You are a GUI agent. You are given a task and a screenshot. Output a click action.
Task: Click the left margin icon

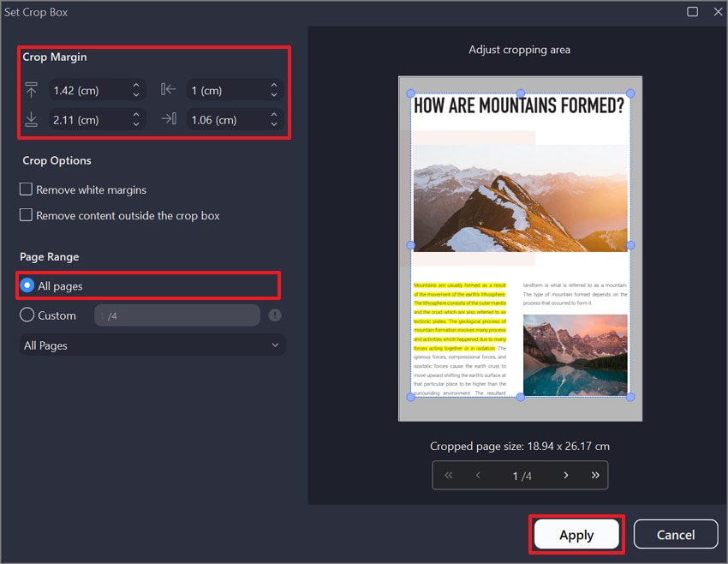[x=168, y=89]
